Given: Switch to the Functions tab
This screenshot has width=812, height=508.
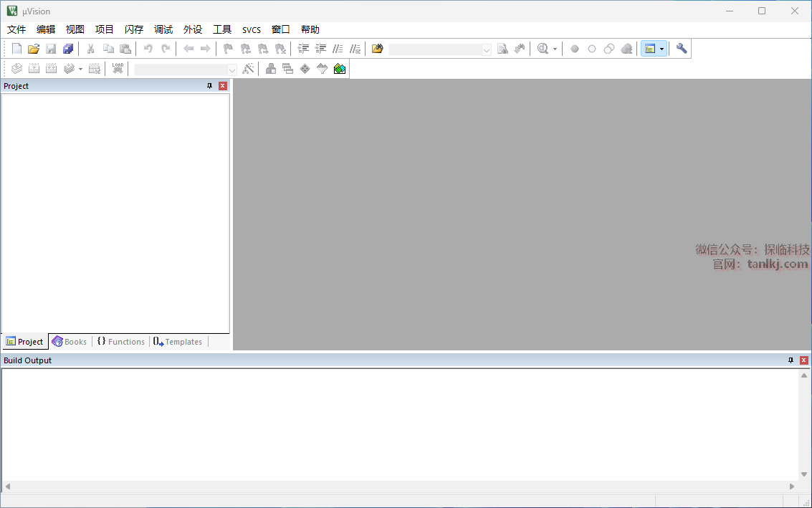Looking at the screenshot, I should tap(121, 342).
